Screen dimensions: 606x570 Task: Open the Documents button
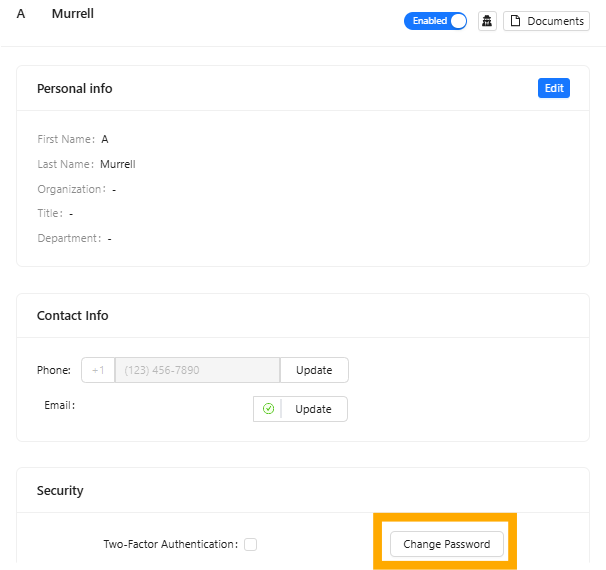(x=546, y=21)
